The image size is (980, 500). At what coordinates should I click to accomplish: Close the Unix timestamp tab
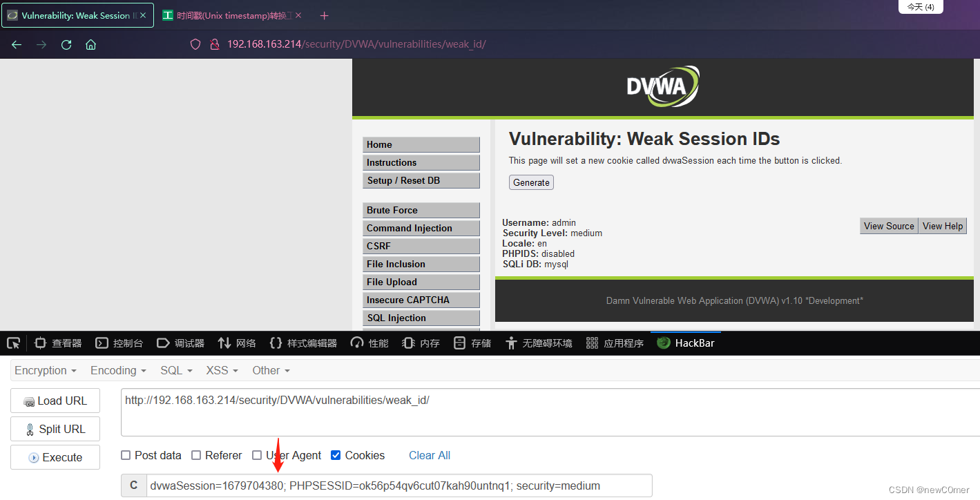[x=298, y=15]
